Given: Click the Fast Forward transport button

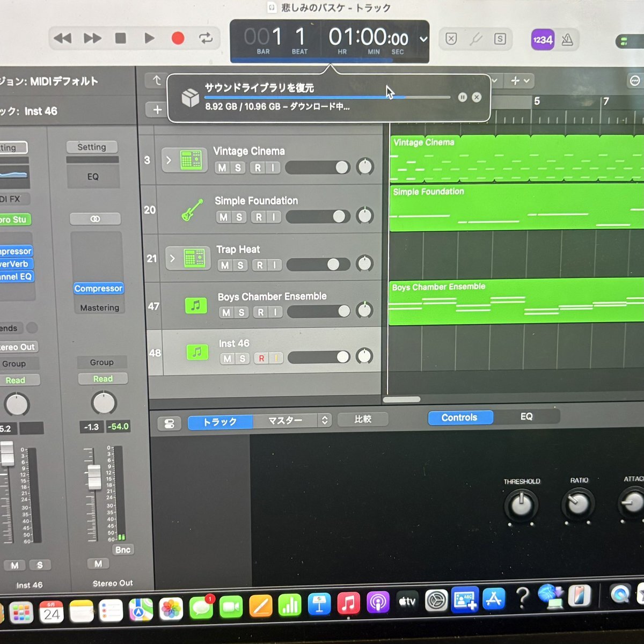Looking at the screenshot, I should (92, 38).
